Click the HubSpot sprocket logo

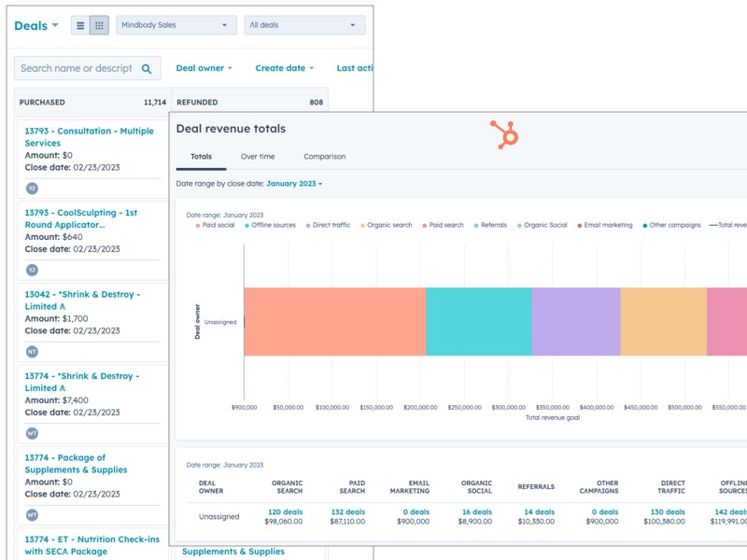[x=504, y=134]
